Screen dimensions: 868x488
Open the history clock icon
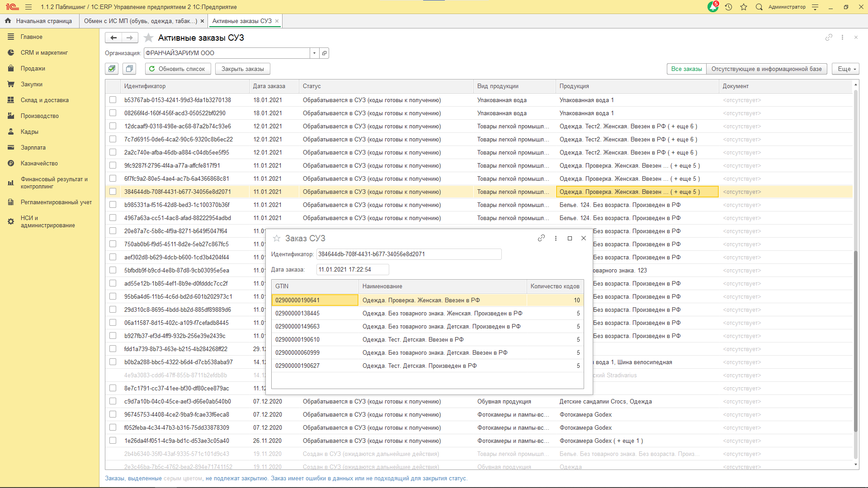coord(728,7)
